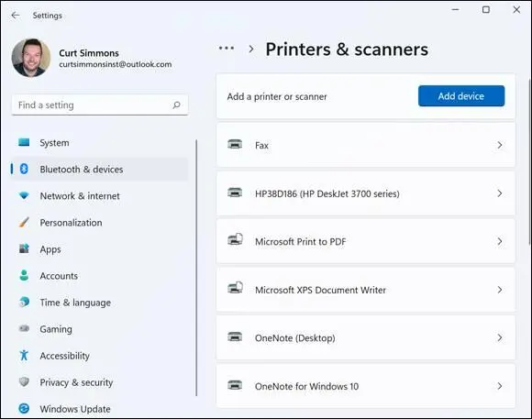Click the Gaming controller icon
532x419 pixels.
pyautogui.click(x=24, y=328)
